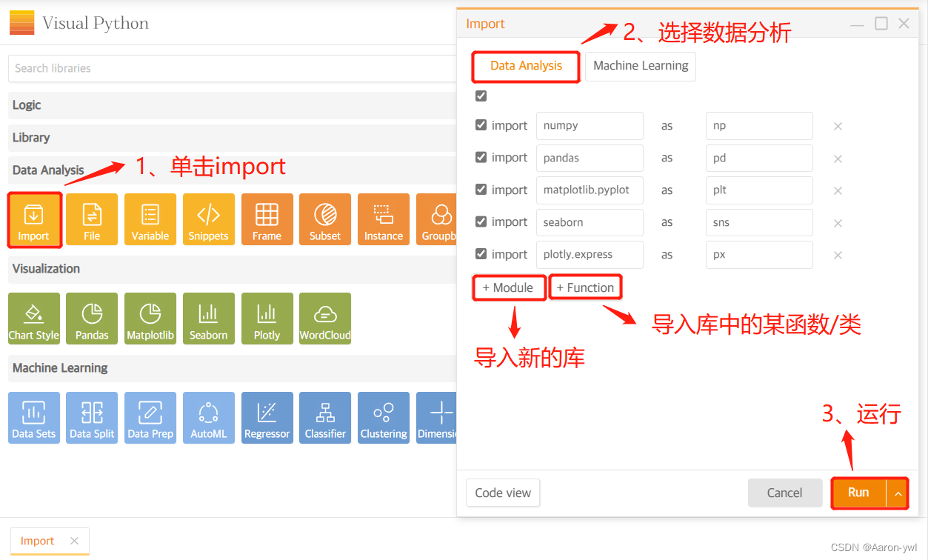Select the Import tool under Data Analysis

pyautogui.click(x=34, y=219)
